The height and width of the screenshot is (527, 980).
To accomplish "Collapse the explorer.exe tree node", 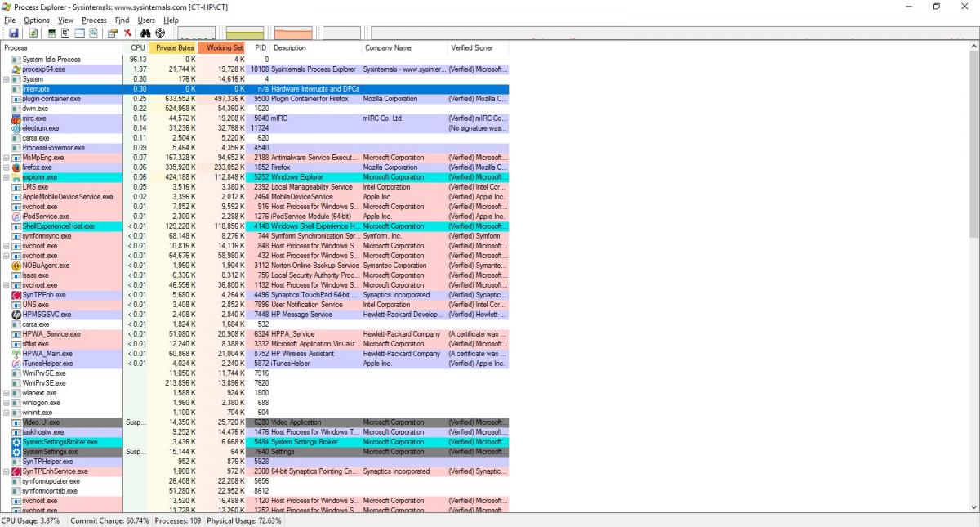I will coord(7,177).
